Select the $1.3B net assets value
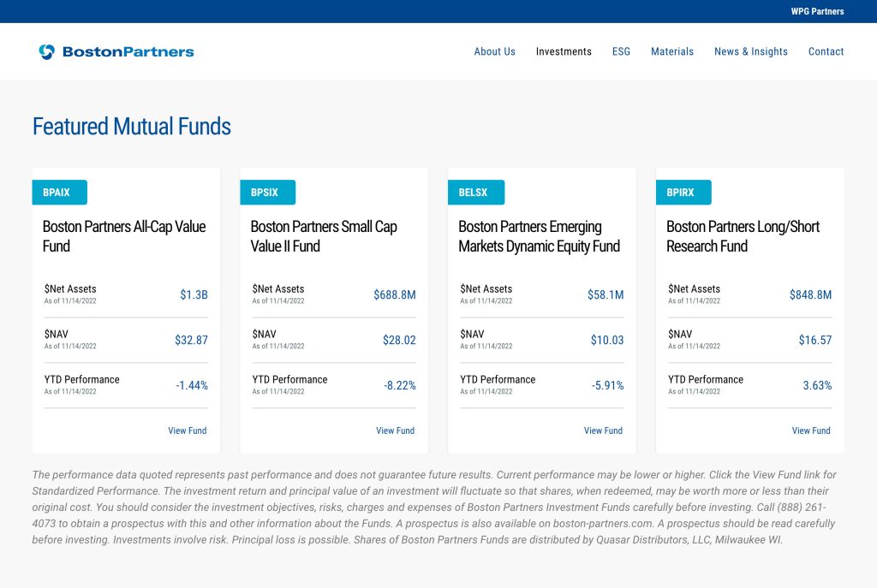The width and height of the screenshot is (877, 588). tap(194, 294)
